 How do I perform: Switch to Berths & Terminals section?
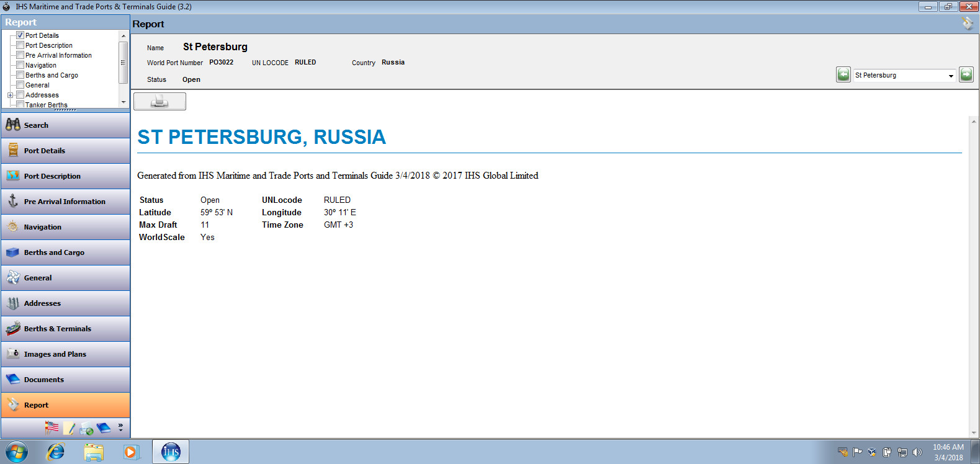click(65, 329)
